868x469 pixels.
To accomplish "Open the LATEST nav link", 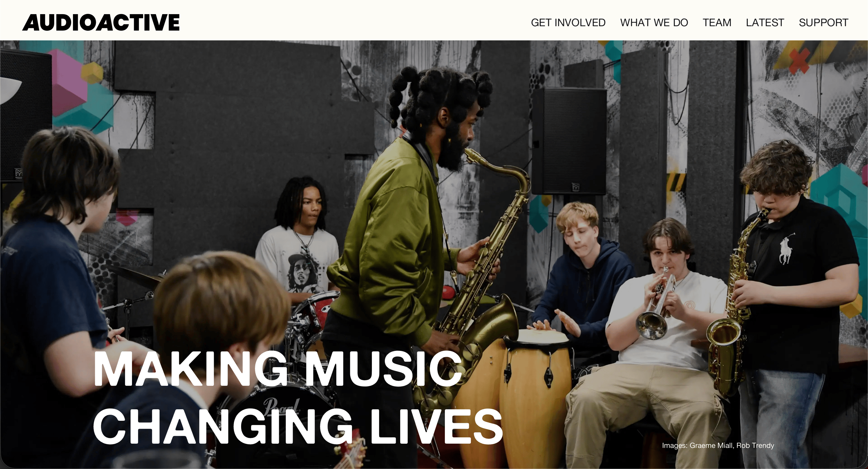I will tap(765, 23).
